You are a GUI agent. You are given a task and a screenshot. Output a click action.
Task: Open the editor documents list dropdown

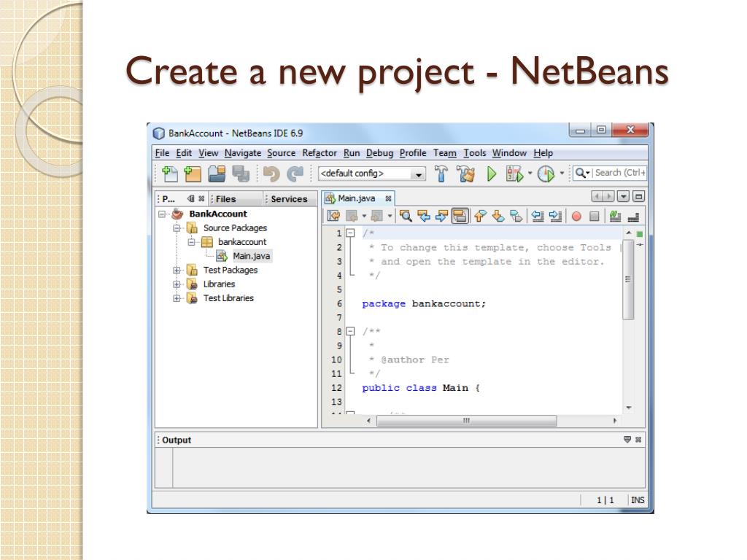click(x=623, y=196)
